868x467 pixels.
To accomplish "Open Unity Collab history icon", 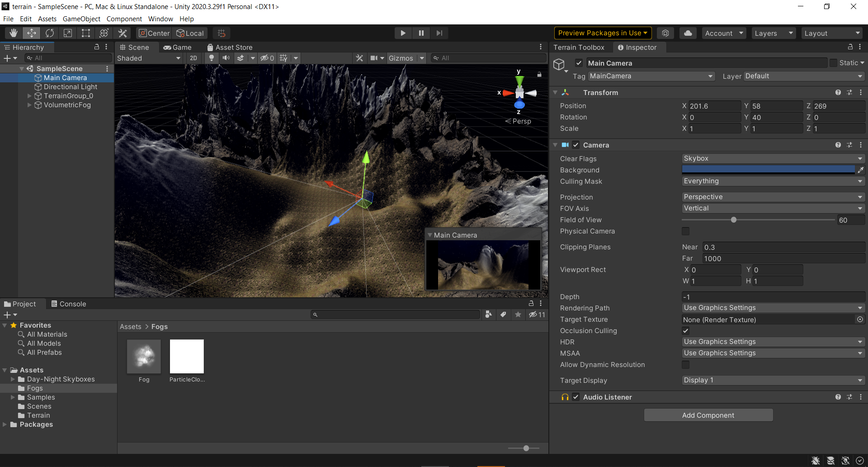I will (x=665, y=33).
